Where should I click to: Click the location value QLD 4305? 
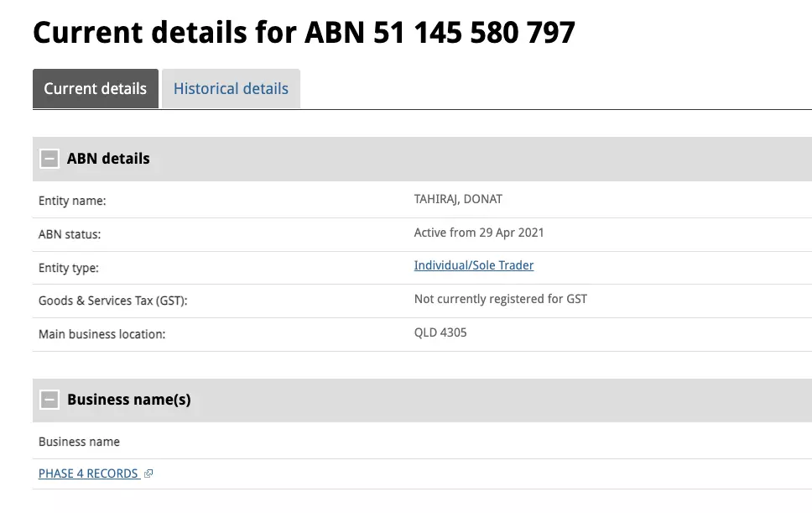pyautogui.click(x=440, y=332)
